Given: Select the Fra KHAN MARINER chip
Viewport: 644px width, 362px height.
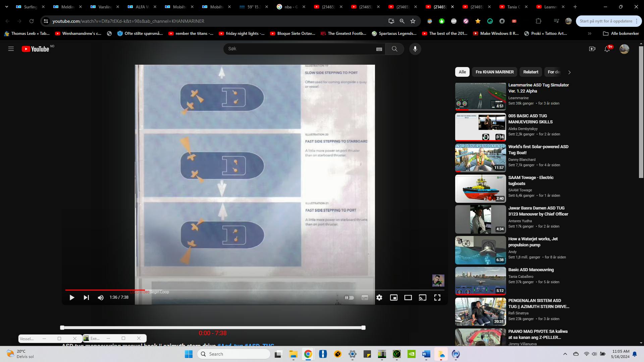Looking at the screenshot, I should [x=494, y=72].
